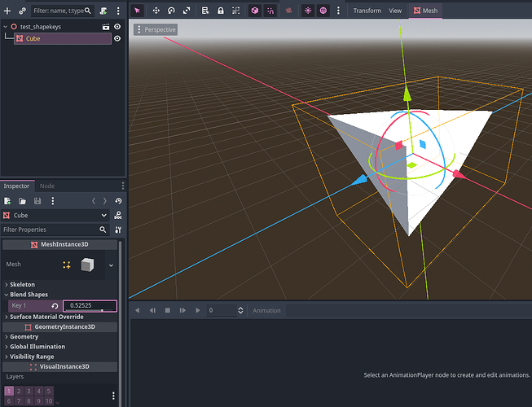The image size is (532, 407).
Task: Activate the Move mode tool
Action: pos(156,11)
